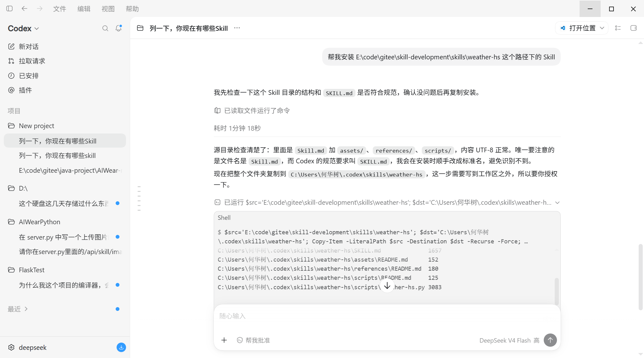Click 耗时 1分钟 18秒 label
Screen dimensions: 644x358
tap(237, 128)
